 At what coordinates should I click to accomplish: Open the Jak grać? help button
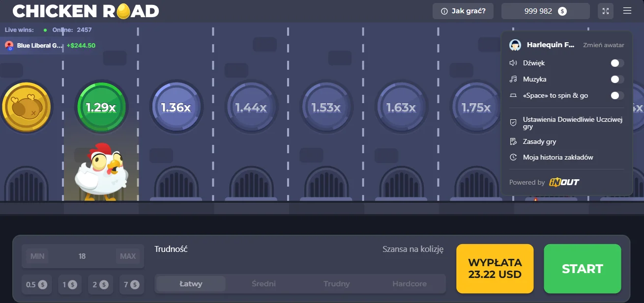tap(463, 11)
